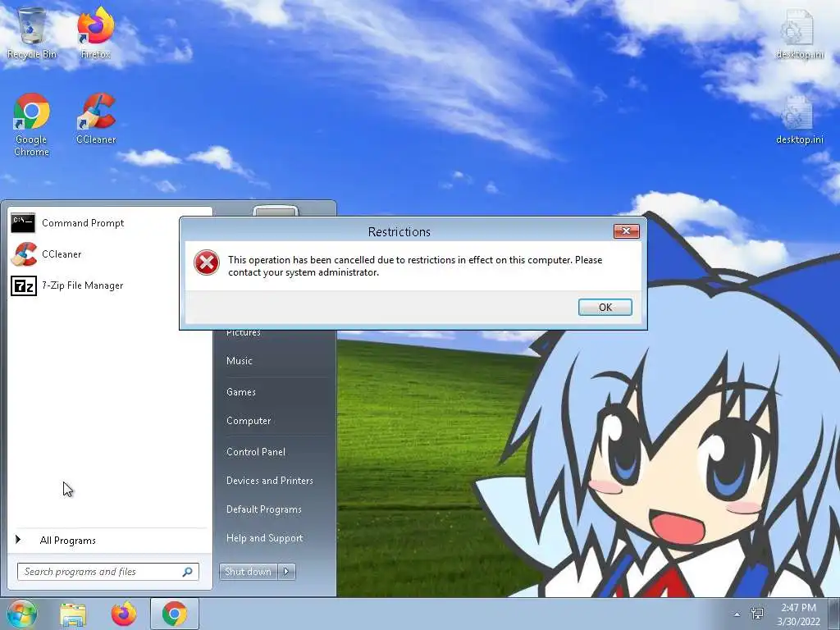Open the clock showing 2:47 PM
The image size is (840, 630).
coord(799,614)
